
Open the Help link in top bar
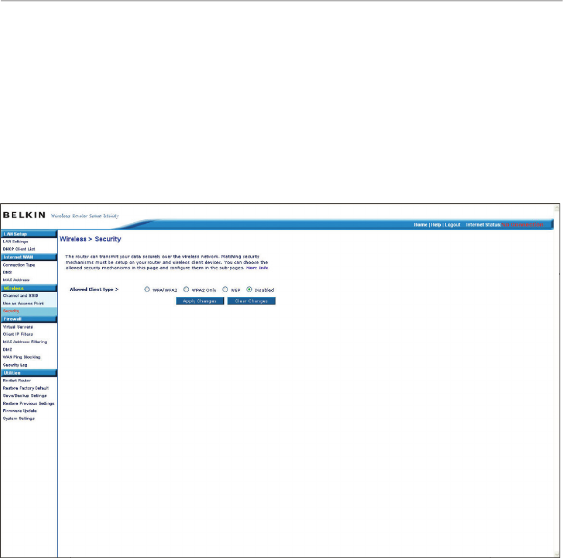(436, 225)
